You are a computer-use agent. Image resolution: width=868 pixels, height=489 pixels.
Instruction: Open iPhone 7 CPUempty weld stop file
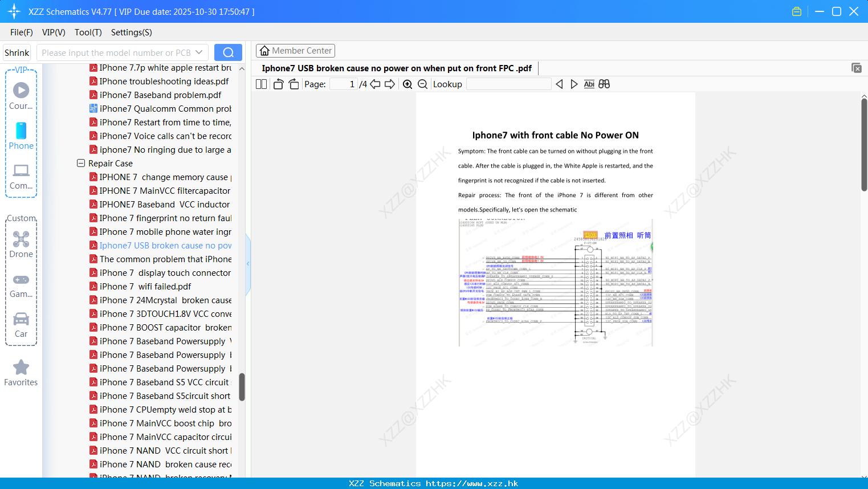coord(161,410)
